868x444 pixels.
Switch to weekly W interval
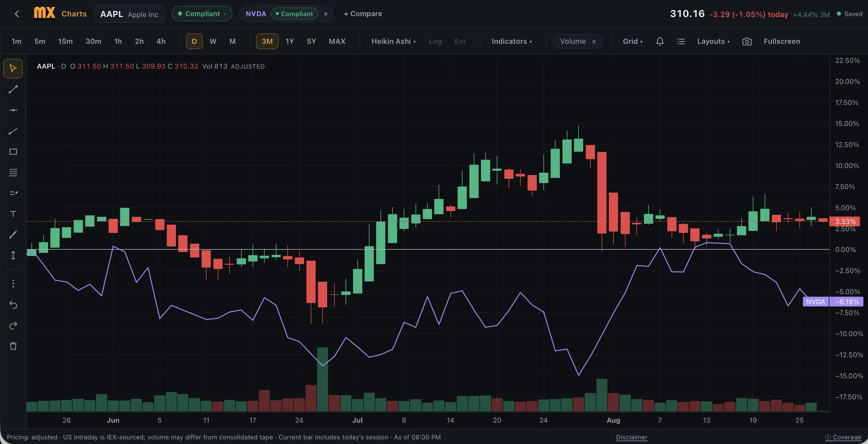(x=213, y=42)
